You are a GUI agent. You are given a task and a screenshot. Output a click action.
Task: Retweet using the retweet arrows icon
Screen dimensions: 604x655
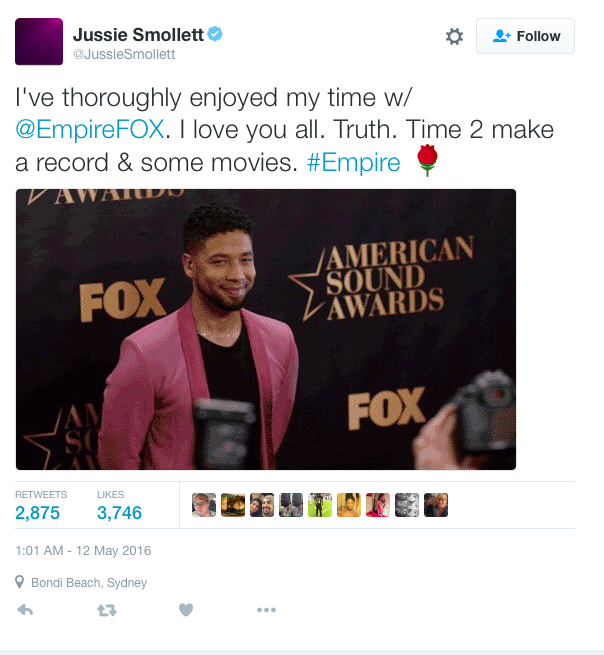pos(107,610)
